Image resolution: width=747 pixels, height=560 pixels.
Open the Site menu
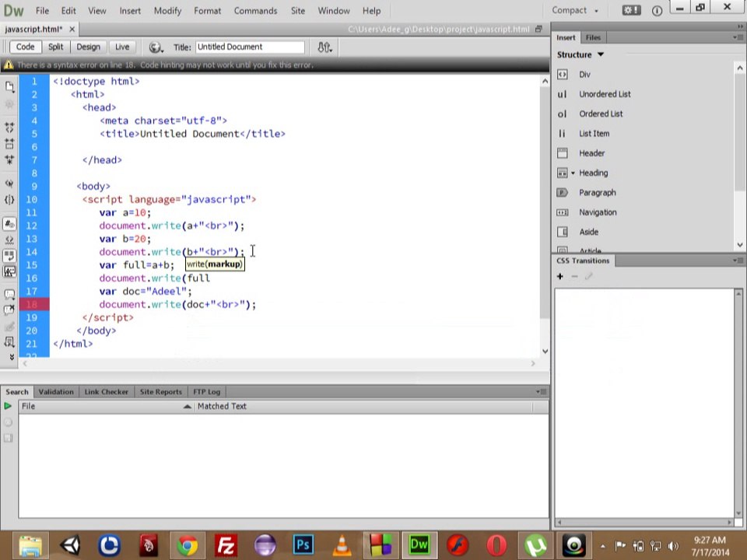pyautogui.click(x=298, y=10)
